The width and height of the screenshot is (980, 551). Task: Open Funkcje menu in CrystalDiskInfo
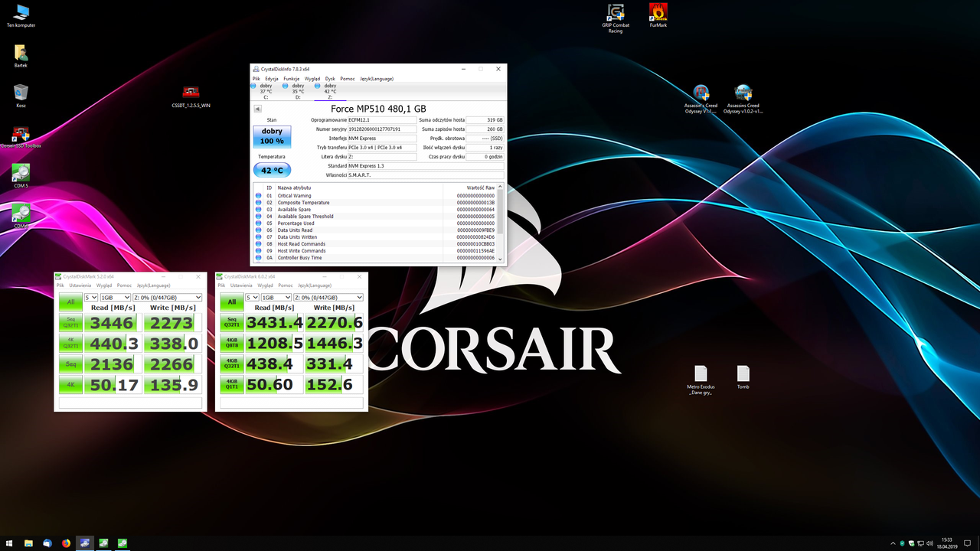pyautogui.click(x=291, y=79)
